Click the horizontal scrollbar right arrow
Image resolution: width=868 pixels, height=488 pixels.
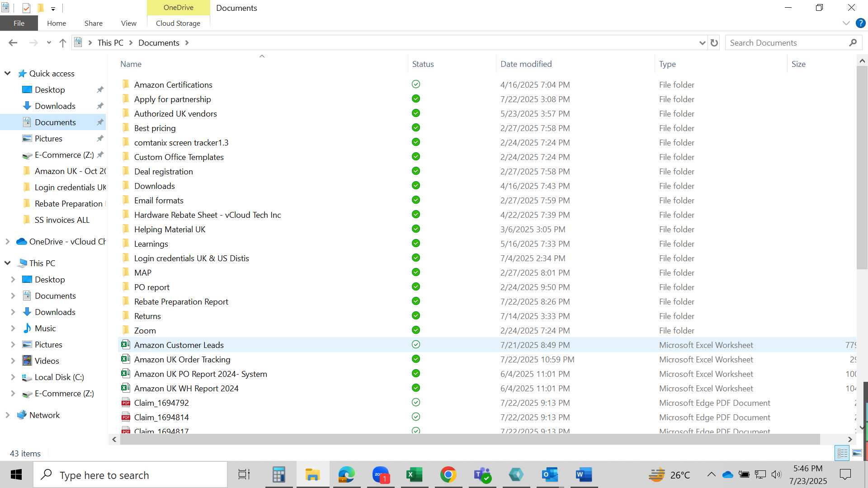850,439
